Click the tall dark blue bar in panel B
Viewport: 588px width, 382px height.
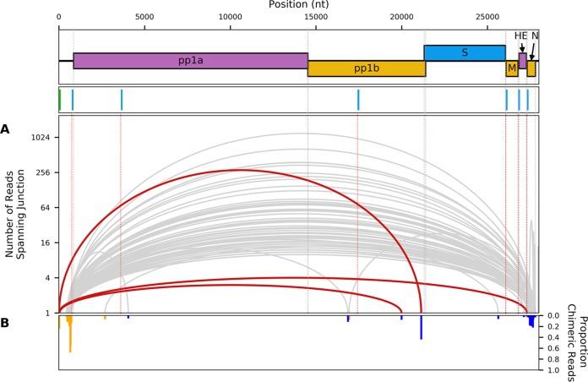pyautogui.click(x=421, y=327)
